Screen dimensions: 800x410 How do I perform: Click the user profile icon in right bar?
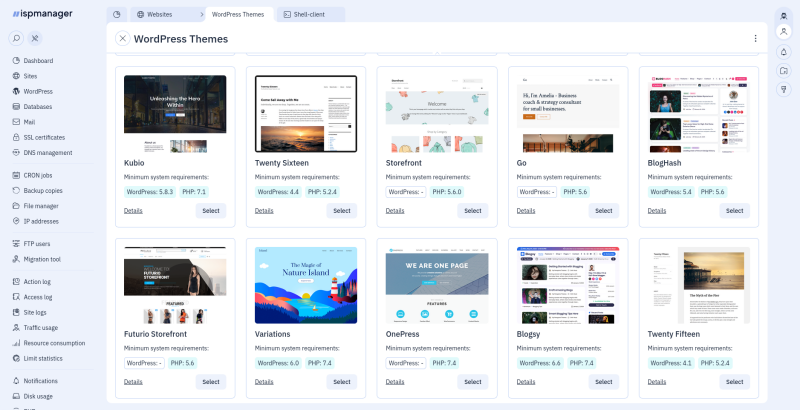click(784, 32)
